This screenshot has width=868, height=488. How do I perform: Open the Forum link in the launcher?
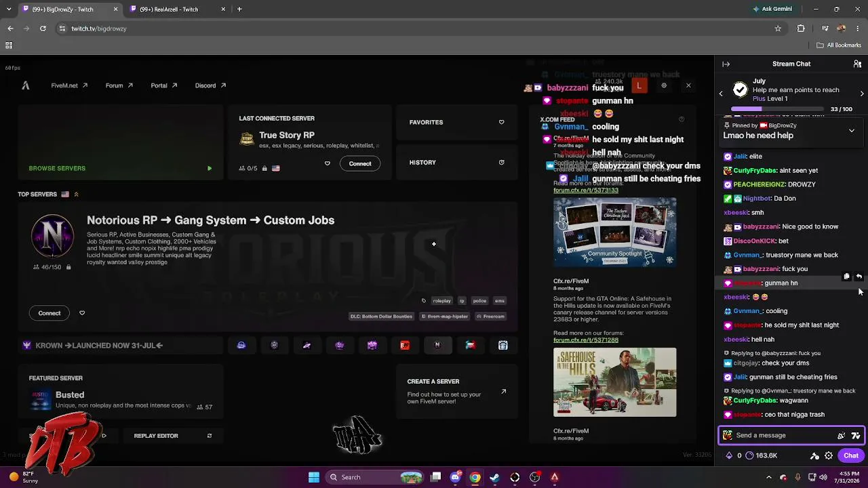(x=119, y=85)
